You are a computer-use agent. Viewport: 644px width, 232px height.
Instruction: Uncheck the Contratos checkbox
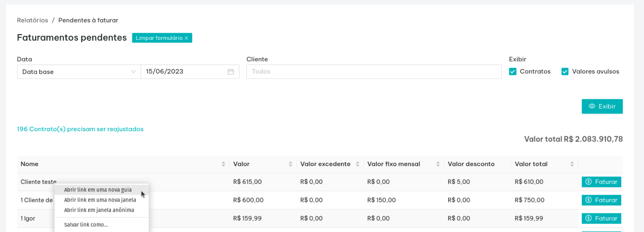tap(513, 72)
